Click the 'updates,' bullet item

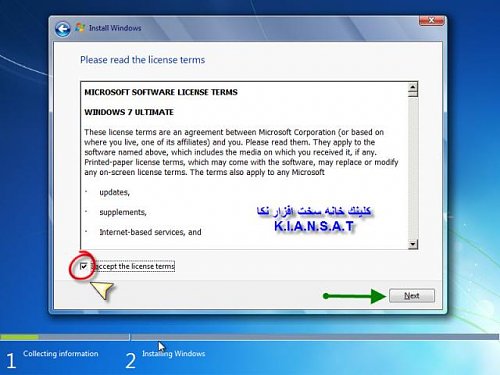(114, 193)
